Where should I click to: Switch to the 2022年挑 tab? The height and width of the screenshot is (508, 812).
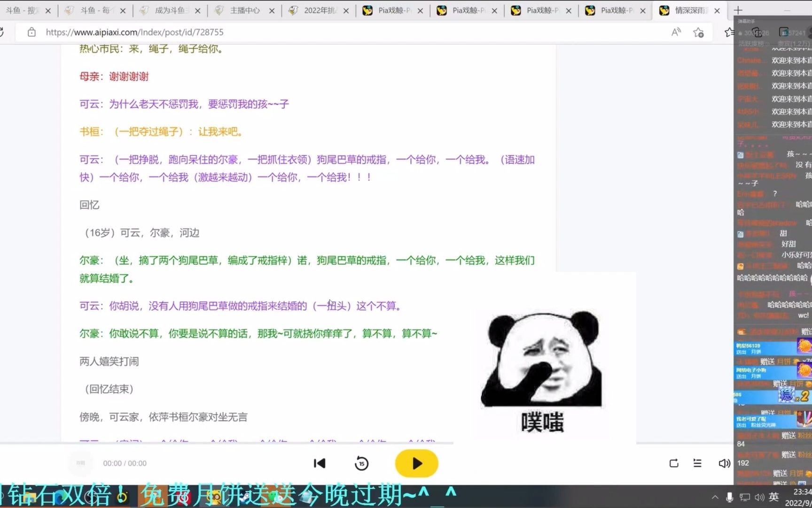coord(320,10)
